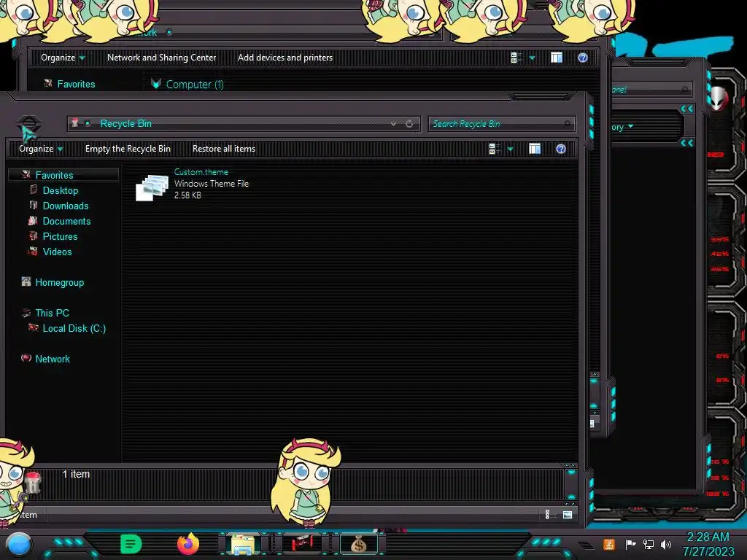Screen dimensions: 747x560
Task: Click Network and Sharing Center
Action: click(161, 58)
